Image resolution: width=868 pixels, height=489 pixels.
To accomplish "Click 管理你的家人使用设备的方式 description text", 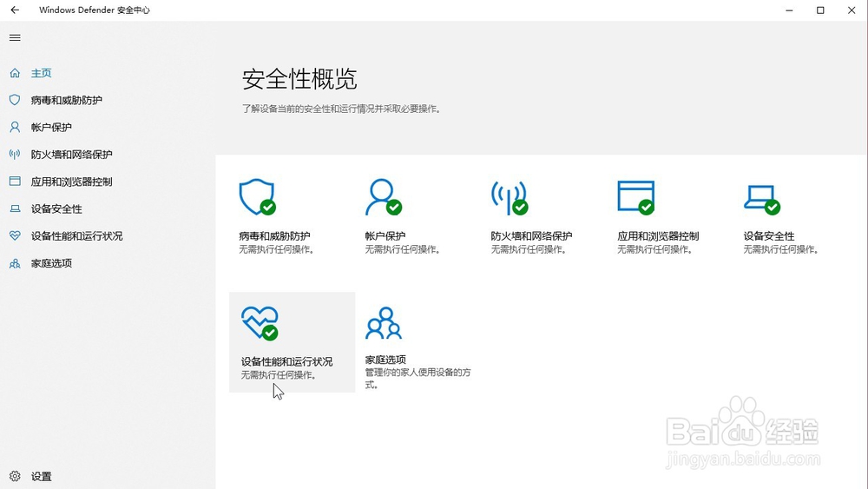I will (x=418, y=378).
